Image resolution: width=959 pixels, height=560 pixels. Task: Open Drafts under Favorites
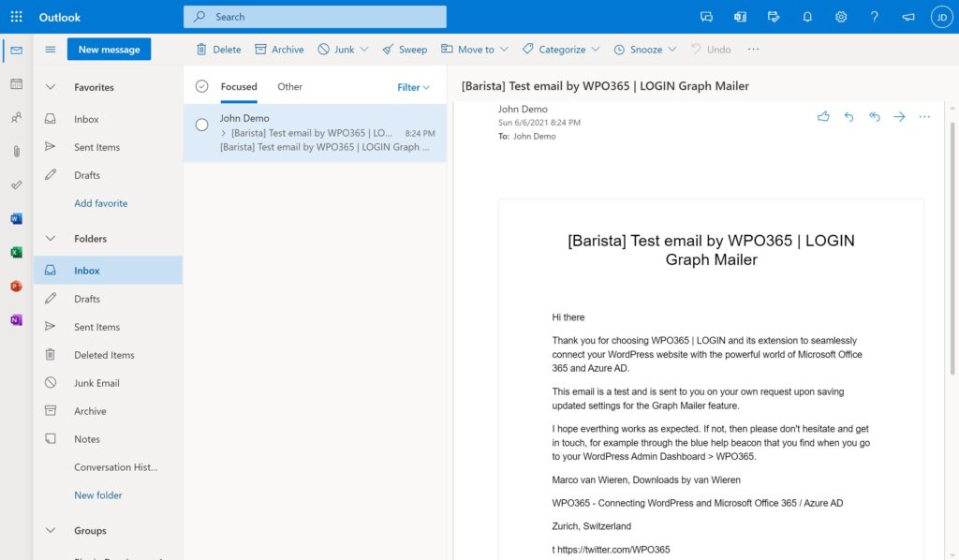(x=109, y=175)
